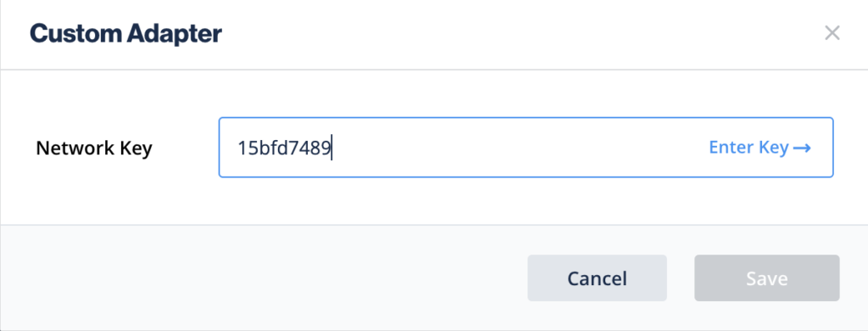Click the Enter Key link

[x=760, y=148]
